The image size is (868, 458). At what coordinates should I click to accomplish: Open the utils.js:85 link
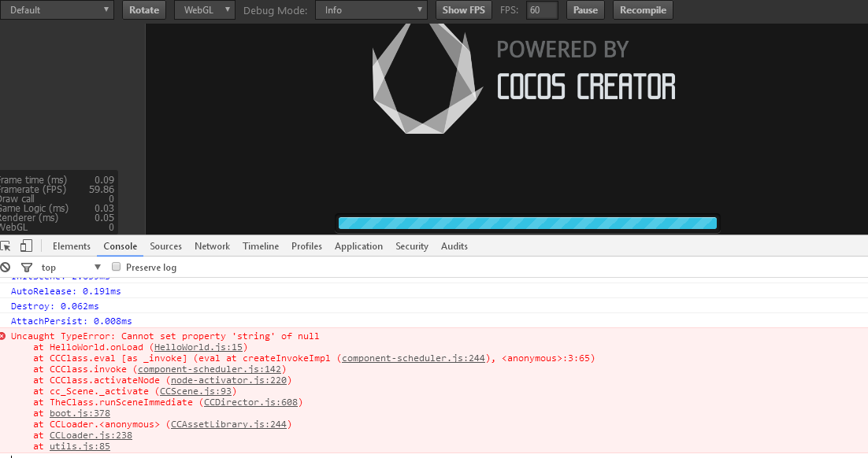(80, 447)
